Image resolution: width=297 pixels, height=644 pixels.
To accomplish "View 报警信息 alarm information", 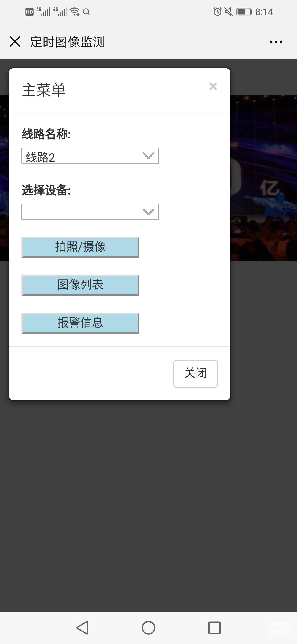I will pyautogui.click(x=80, y=323).
